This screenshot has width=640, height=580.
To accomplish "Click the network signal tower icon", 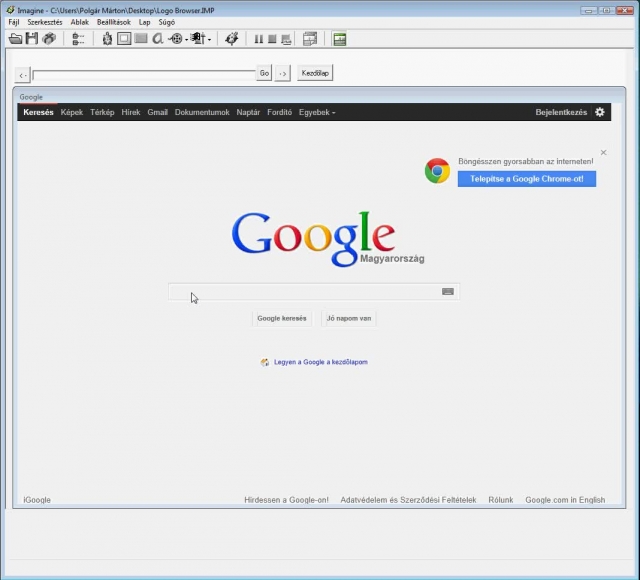I will click(199, 39).
